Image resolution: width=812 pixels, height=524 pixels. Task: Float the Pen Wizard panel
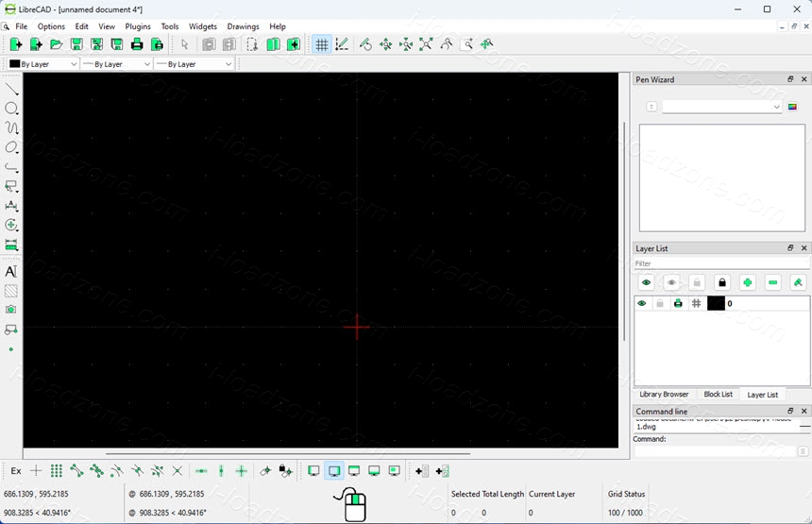[790, 79]
